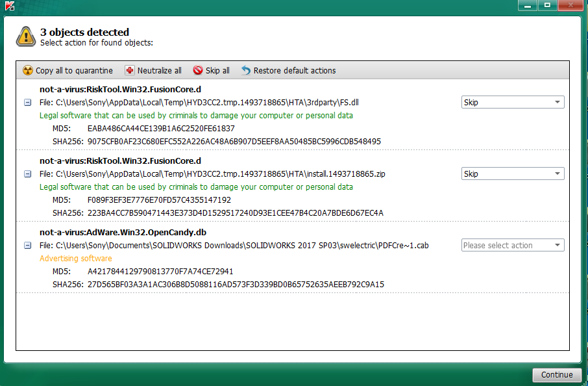The image size is (588, 386).
Task: Collapse the install.1493718865.zip detection entry
Action: pos(28,174)
